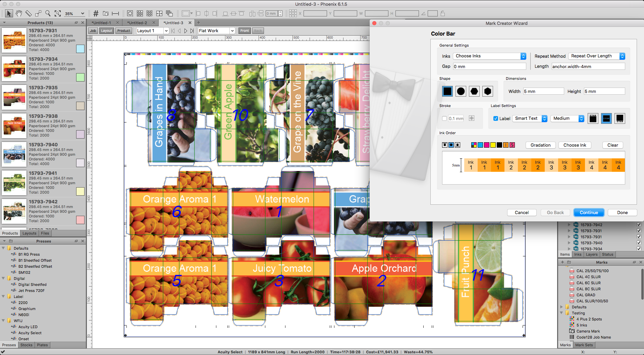Click the dimension line icon in toolbar
The height and width of the screenshot is (355, 644).
tap(115, 13)
